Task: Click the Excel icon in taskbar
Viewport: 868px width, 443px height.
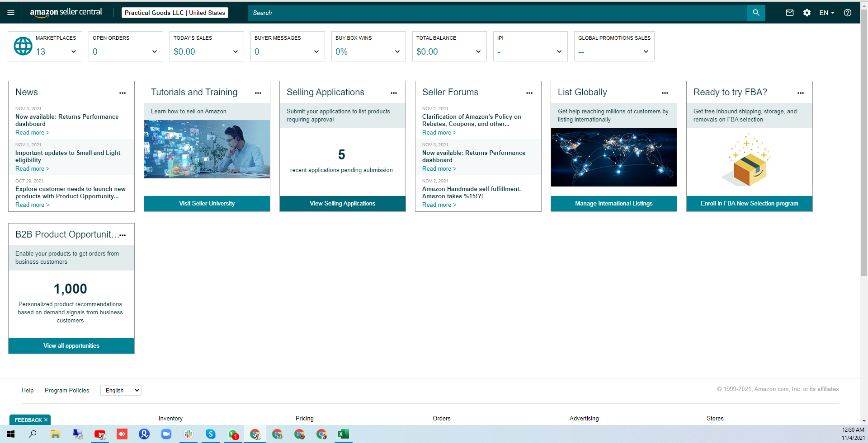Action: tap(343, 434)
